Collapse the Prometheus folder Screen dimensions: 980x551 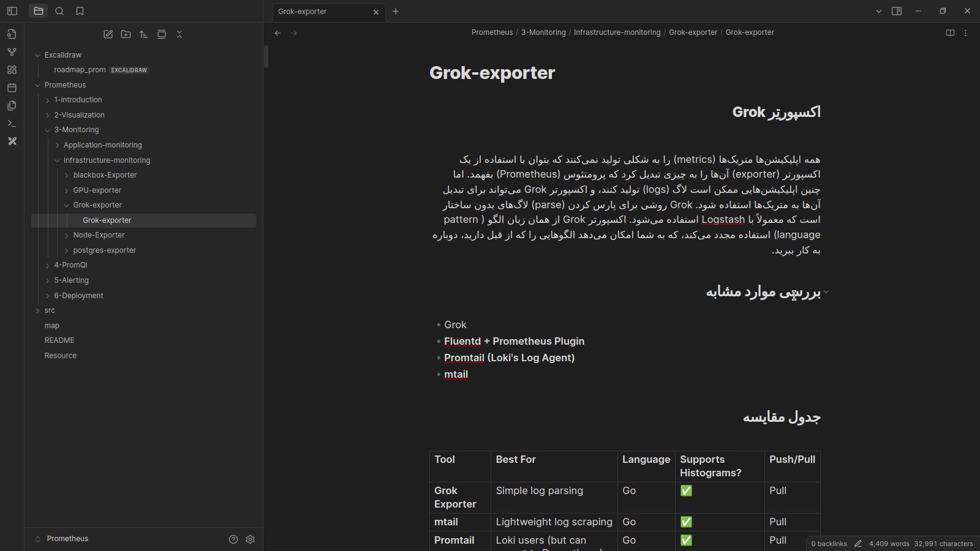(38, 85)
